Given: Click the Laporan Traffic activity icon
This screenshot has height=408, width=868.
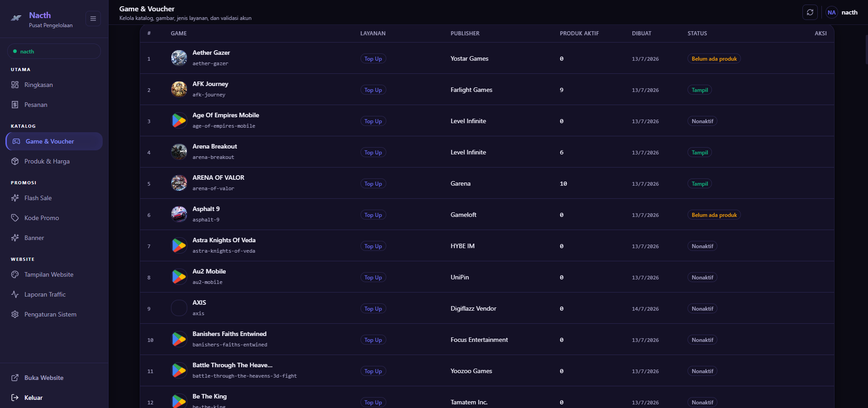Looking at the screenshot, I should click(15, 294).
